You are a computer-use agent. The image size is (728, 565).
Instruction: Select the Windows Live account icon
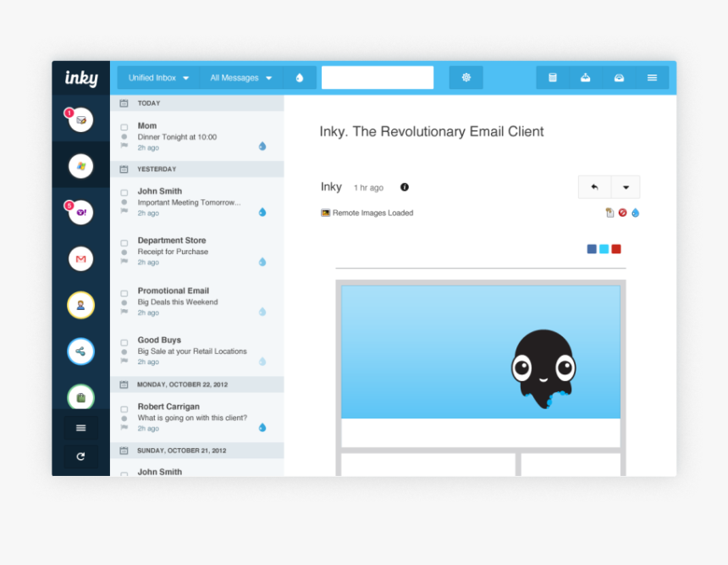pyautogui.click(x=80, y=166)
